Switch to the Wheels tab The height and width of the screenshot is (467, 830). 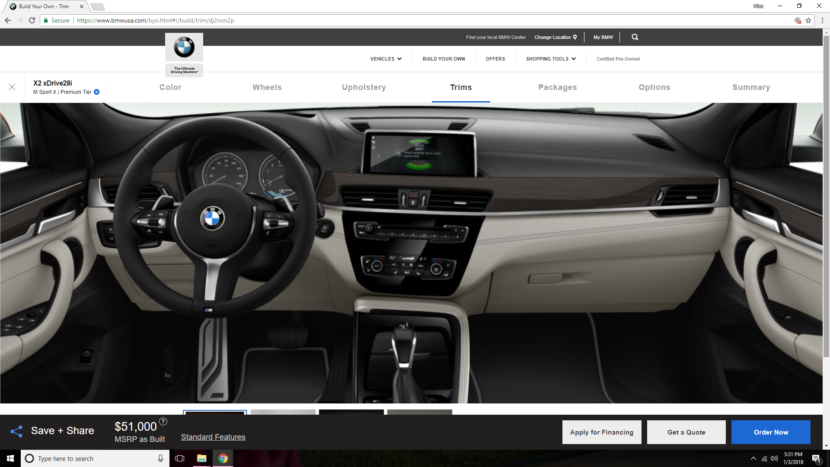(x=267, y=87)
